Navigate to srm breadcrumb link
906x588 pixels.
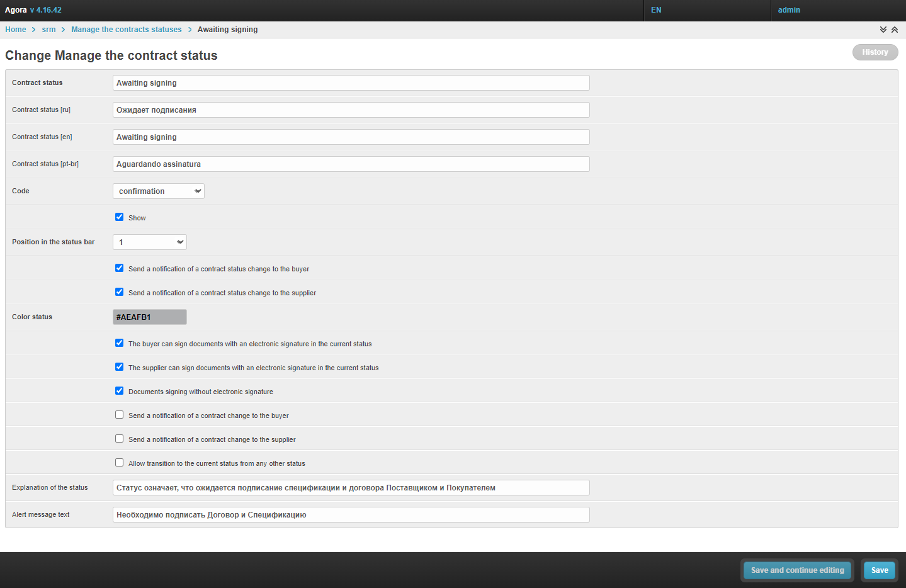48,30
